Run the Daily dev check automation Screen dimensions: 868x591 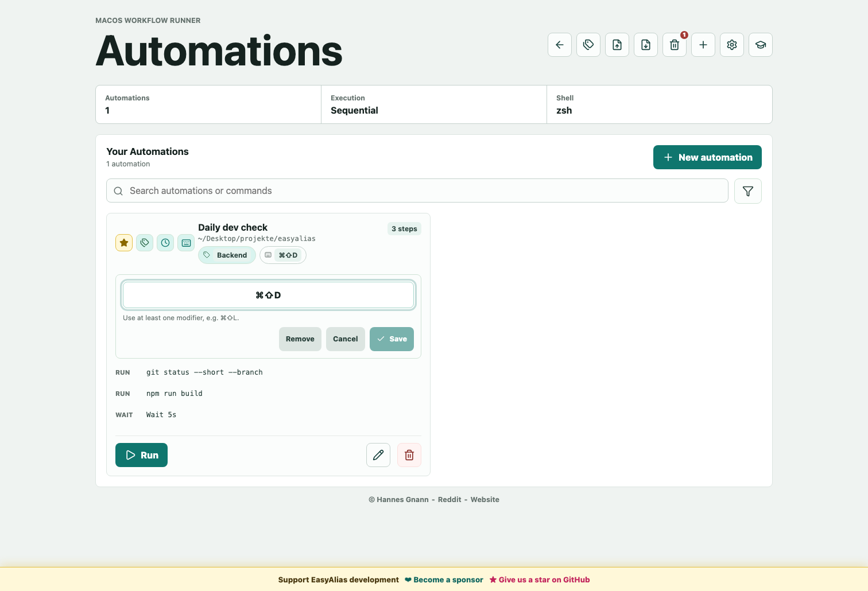(x=141, y=455)
